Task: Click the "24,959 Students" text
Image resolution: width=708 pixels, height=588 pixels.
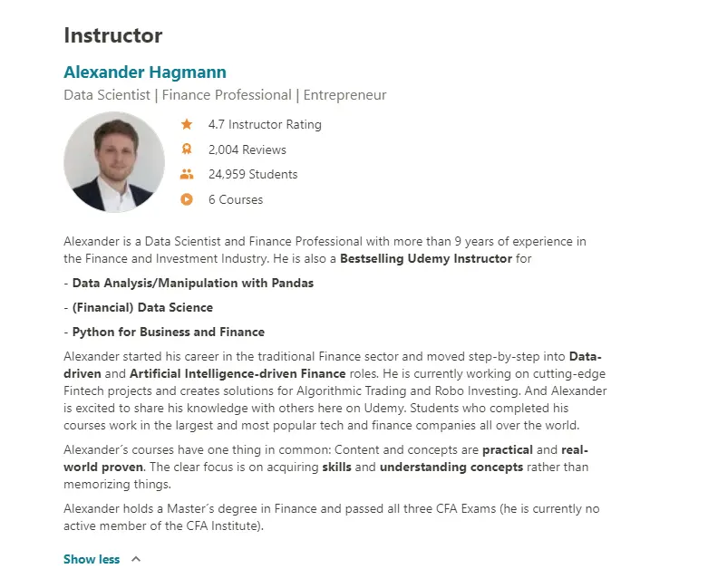Action: 253,175
